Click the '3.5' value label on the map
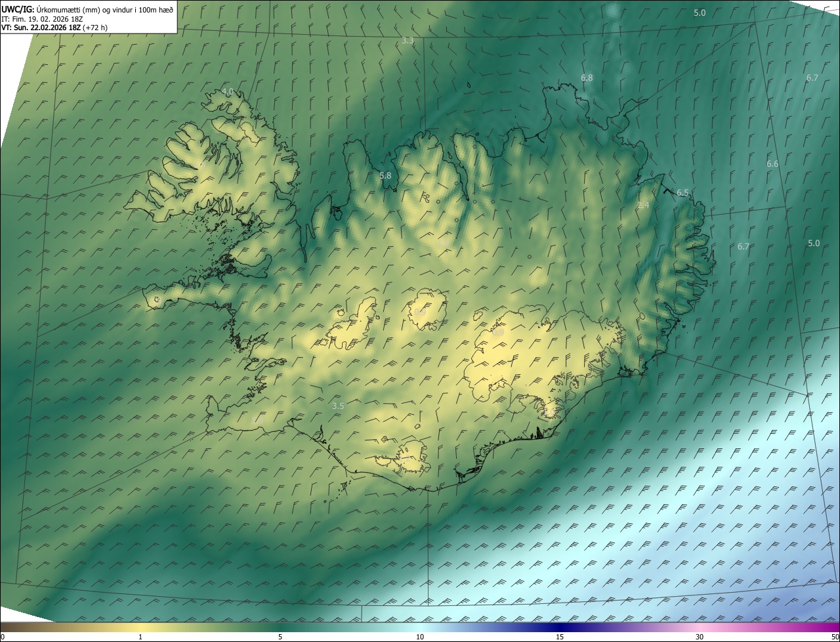Viewport: 840px width, 642px height. tap(338, 406)
